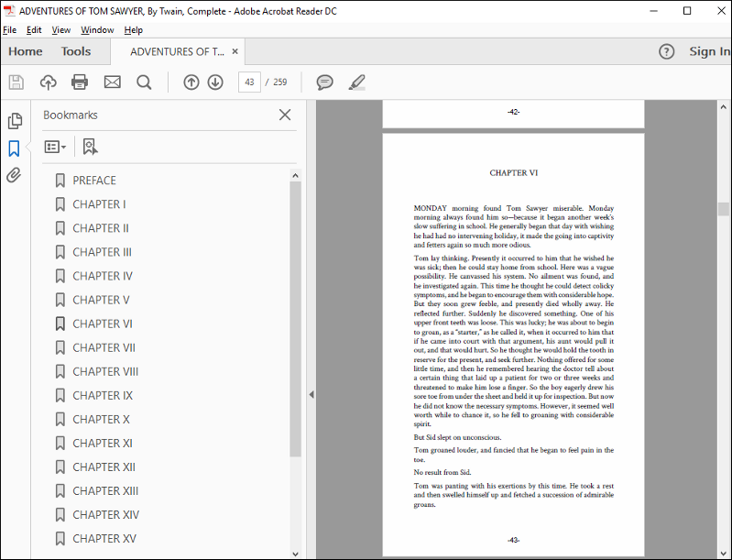Screen dimensions: 732x560
Task: Jump to CHAPTER IX bookmark
Action: pyautogui.click(x=103, y=395)
